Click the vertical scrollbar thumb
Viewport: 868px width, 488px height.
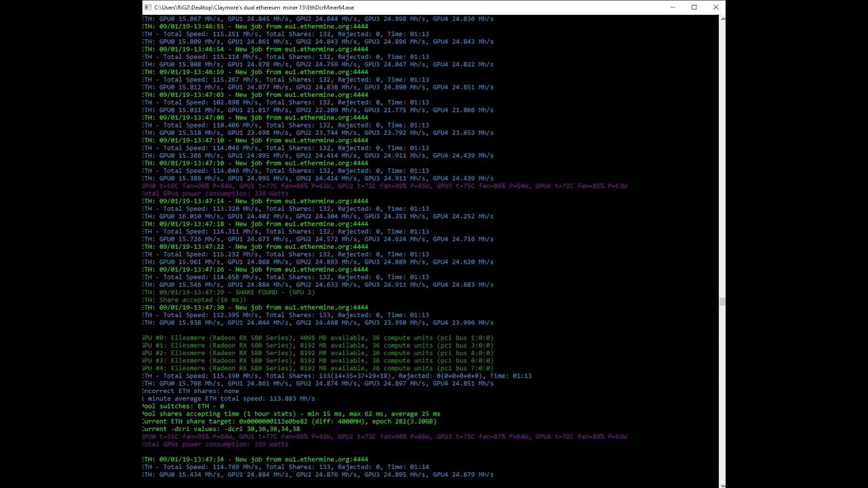pos(722,302)
